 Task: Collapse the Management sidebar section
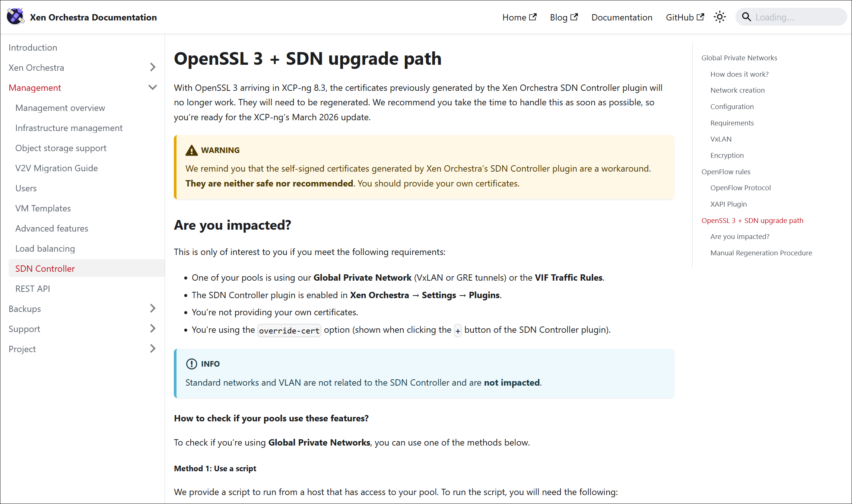[152, 87]
